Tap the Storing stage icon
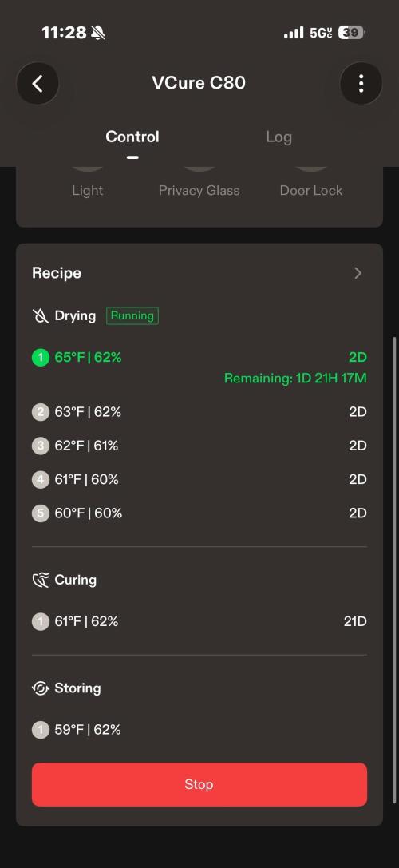Viewport: 399px width, 868px height. click(x=41, y=688)
